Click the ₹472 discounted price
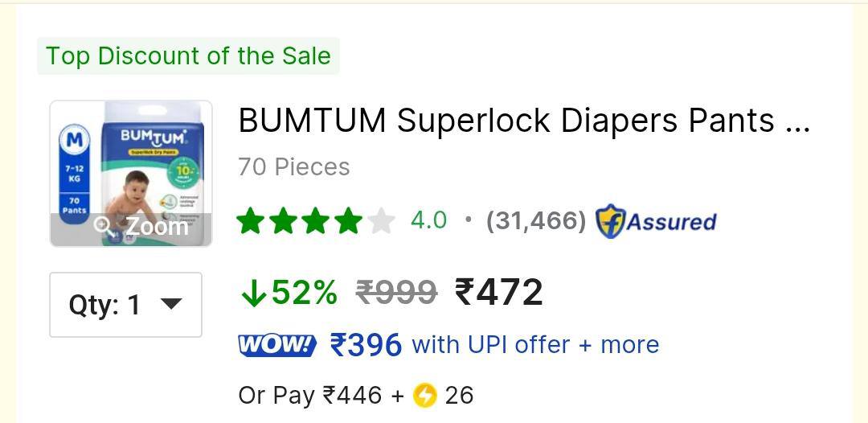The width and height of the screenshot is (868, 423). click(499, 293)
